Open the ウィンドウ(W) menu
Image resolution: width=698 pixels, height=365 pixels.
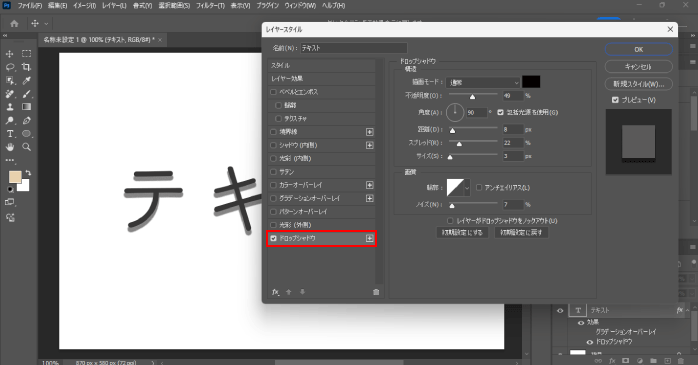(300, 6)
